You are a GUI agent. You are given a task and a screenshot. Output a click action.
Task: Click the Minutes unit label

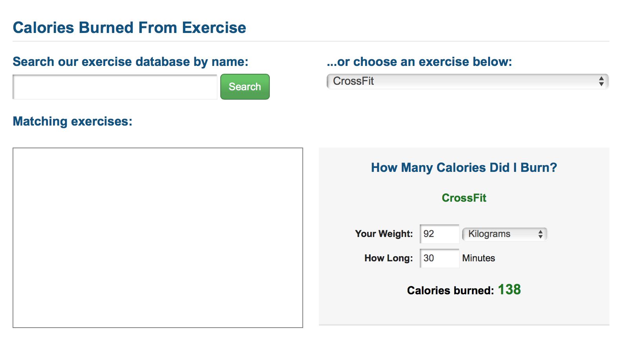pos(478,258)
